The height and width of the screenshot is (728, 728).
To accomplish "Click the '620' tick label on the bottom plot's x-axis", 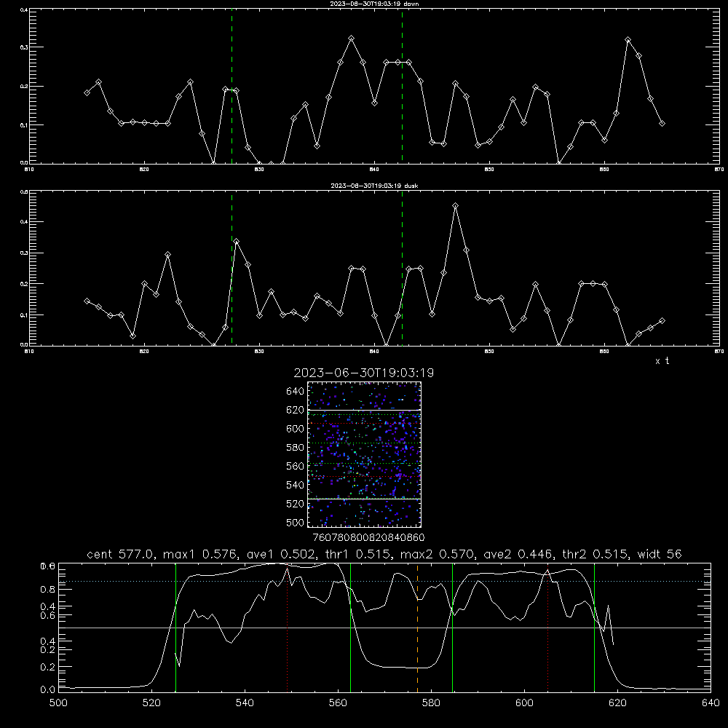I will [617, 703].
